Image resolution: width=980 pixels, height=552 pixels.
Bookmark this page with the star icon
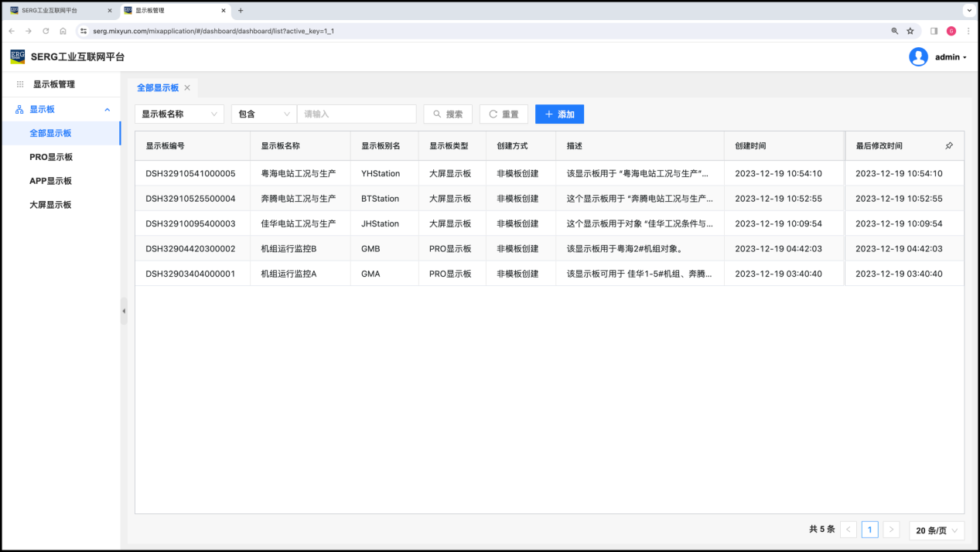910,31
